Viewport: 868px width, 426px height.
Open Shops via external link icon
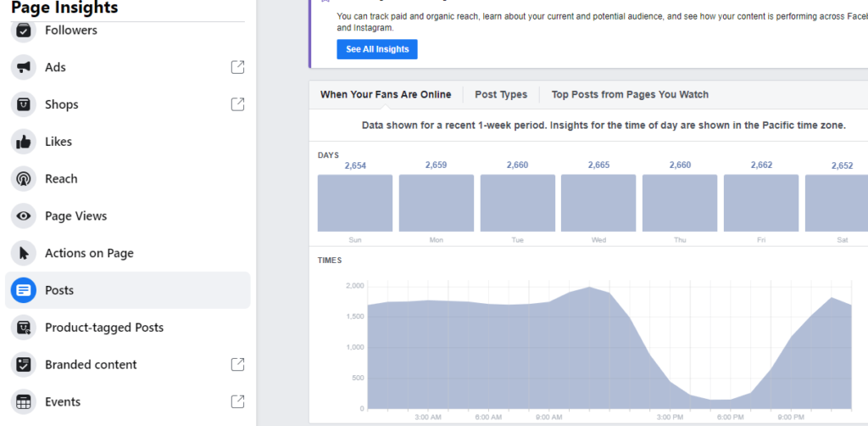[238, 104]
